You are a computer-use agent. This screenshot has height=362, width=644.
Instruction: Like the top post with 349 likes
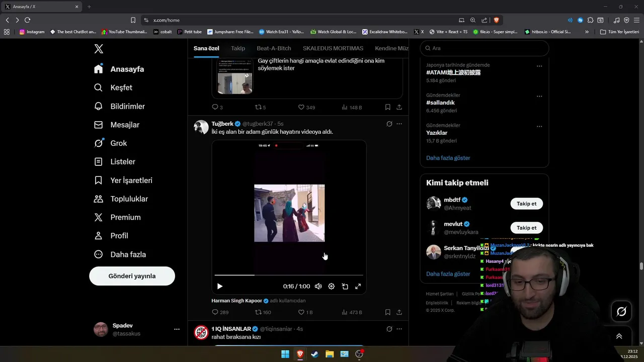(x=306, y=107)
